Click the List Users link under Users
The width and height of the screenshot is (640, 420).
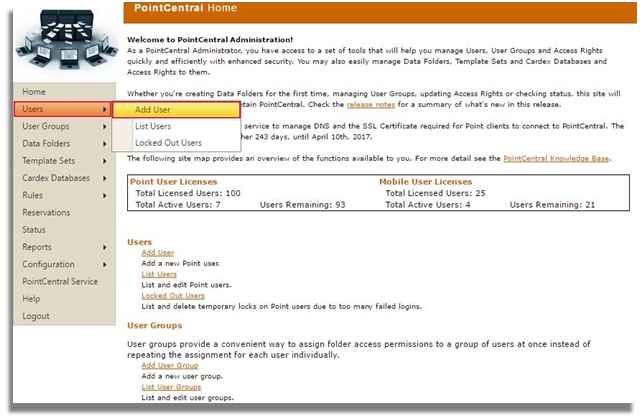click(x=159, y=274)
